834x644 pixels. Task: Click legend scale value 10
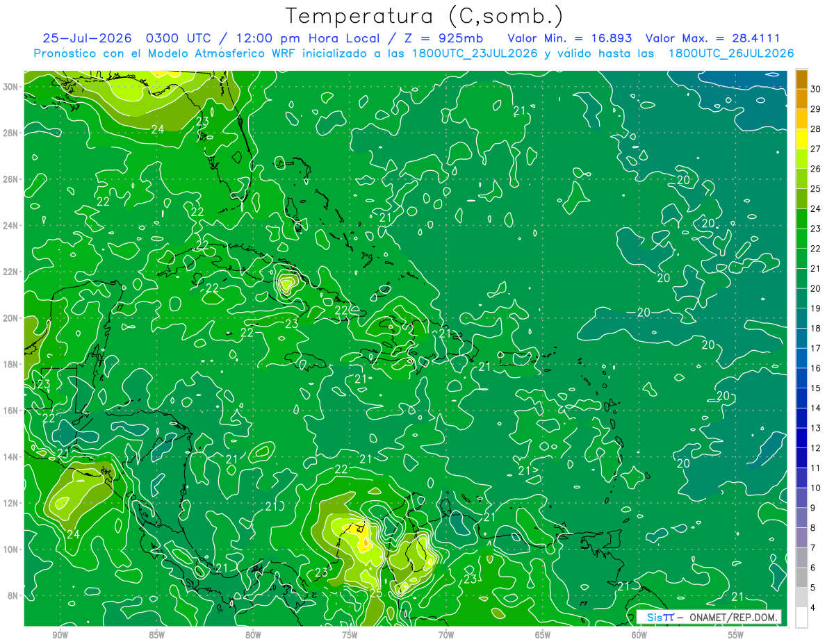pyautogui.click(x=815, y=488)
